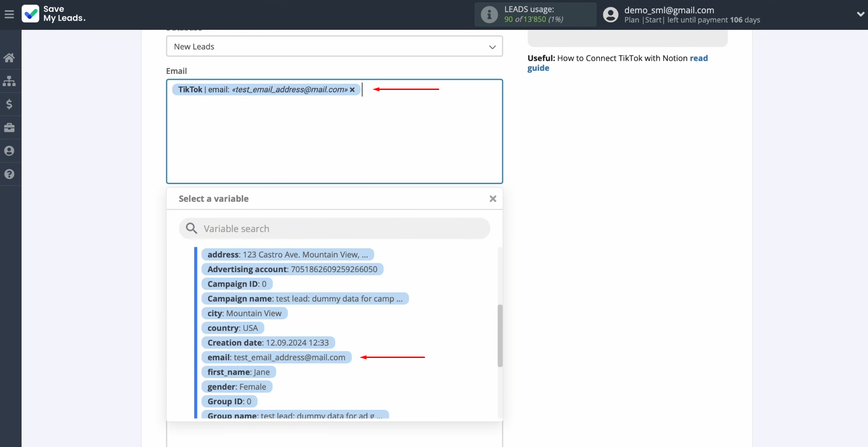Open the read guide link
This screenshot has height=447, width=868.
tap(617, 63)
